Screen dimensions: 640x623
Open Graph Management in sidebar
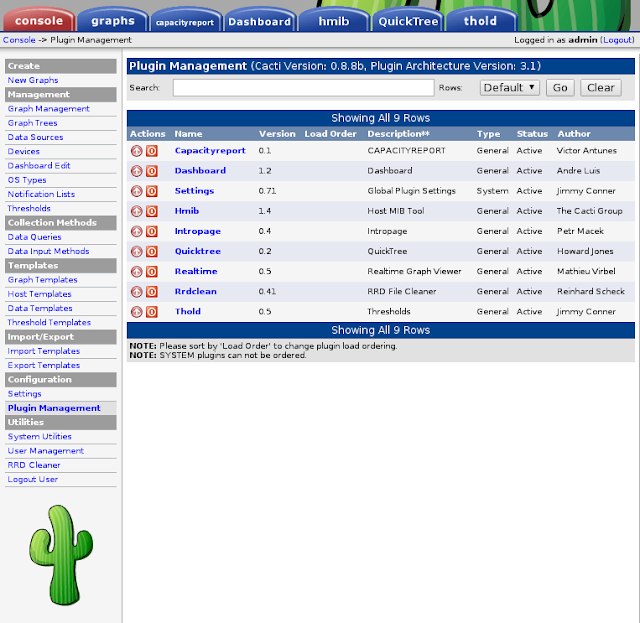tap(49, 109)
